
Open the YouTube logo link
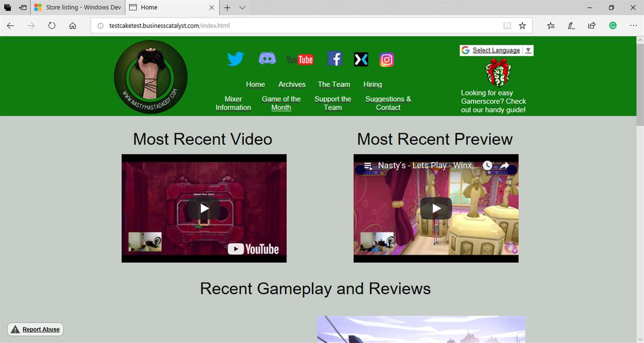pyautogui.click(x=300, y=59)
